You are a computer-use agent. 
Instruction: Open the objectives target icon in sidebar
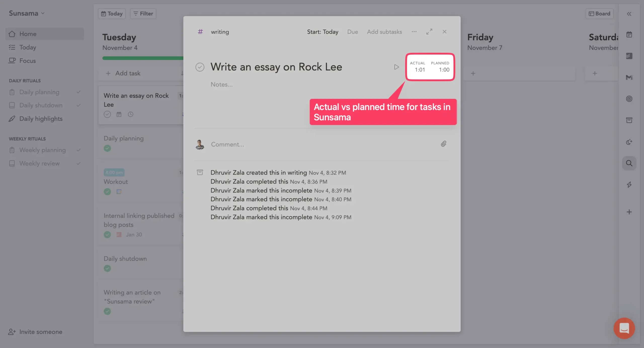629,99
